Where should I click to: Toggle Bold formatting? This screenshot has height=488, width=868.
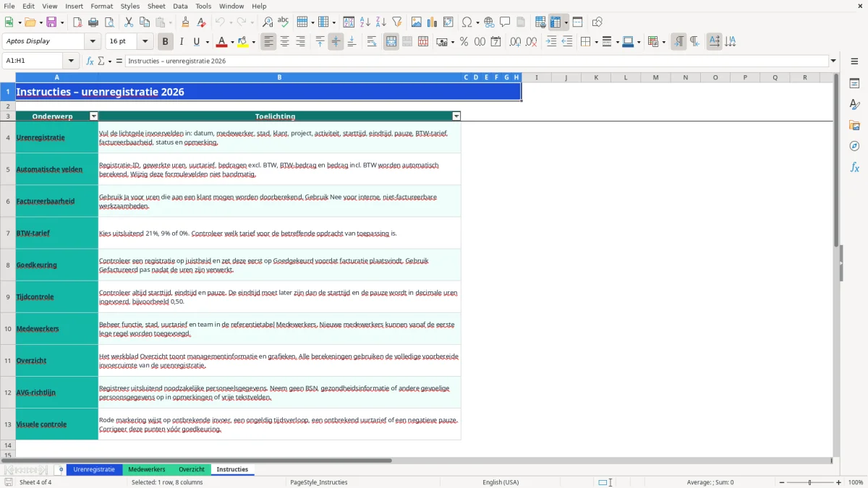click(x=166, y=42)
